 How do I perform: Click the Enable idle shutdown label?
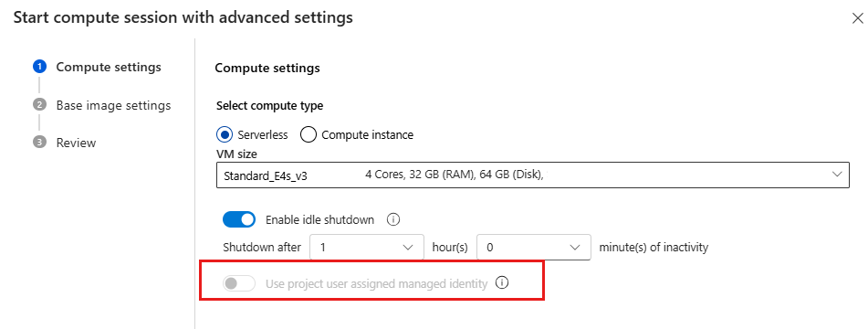click(320, 220)
